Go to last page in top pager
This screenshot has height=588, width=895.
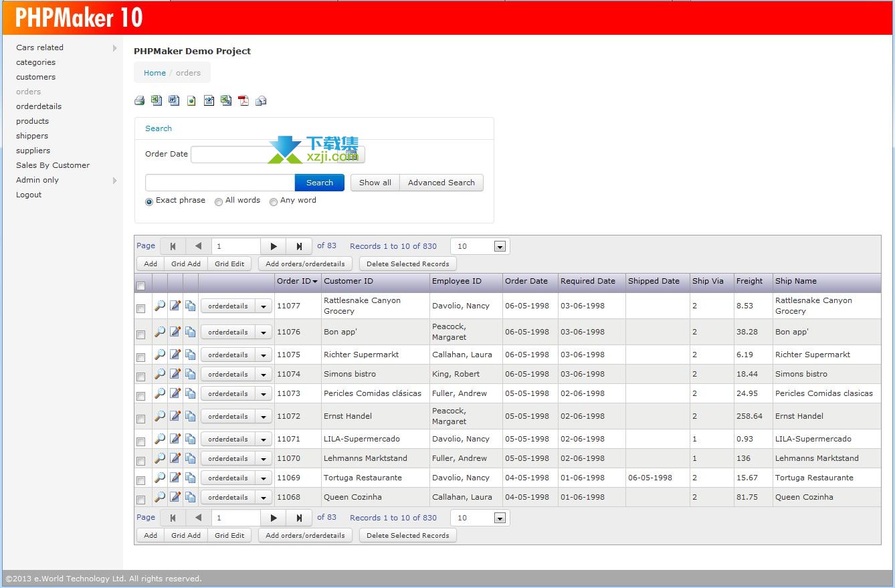(299, 246)
